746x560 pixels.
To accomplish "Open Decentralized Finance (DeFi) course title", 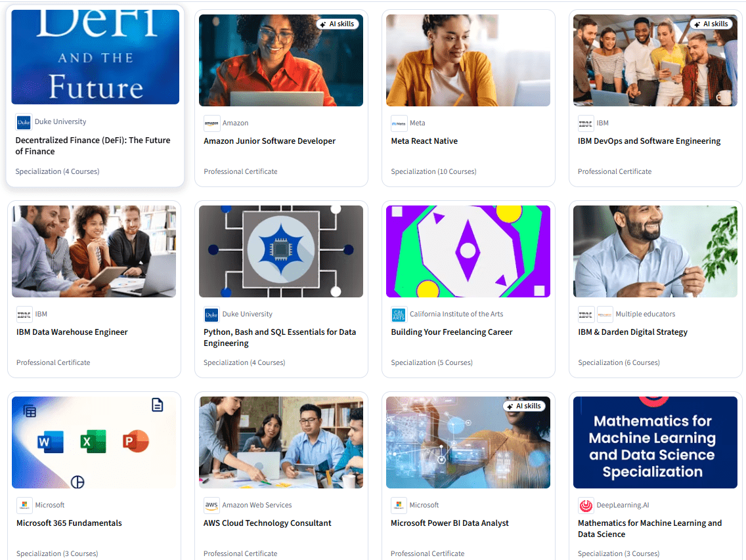I will (x=93, y=146).
